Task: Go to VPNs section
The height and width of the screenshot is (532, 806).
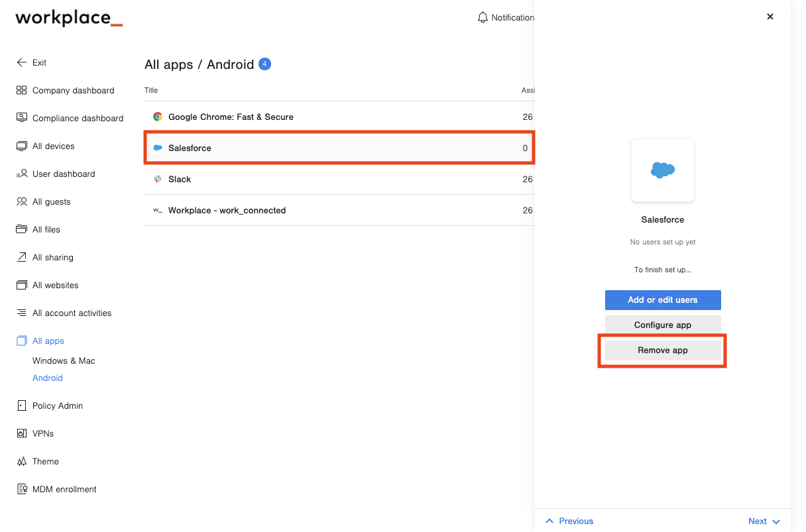Action: click(42, 433)
